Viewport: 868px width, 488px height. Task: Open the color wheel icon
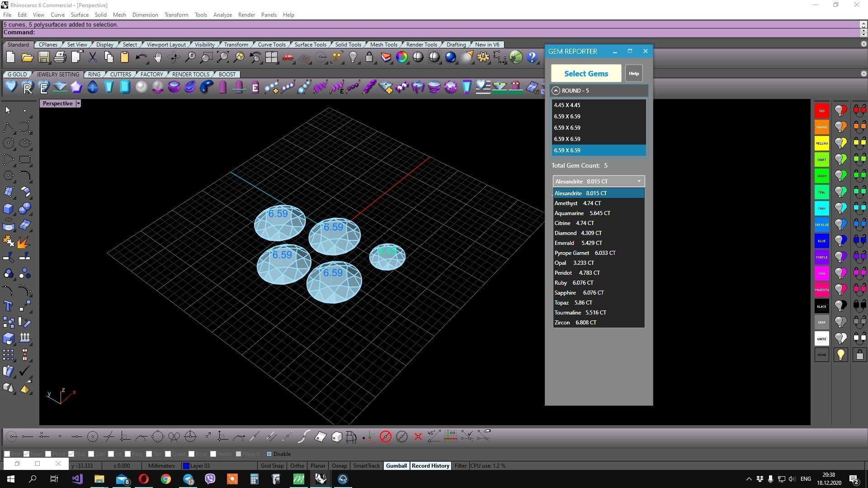401,57
